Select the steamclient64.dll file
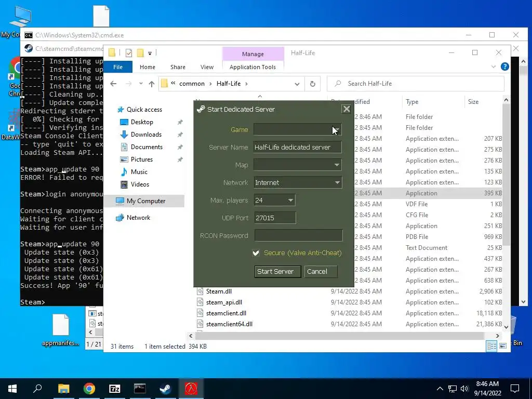Screen dimensions: 532x399 click(x=229, y=324)
